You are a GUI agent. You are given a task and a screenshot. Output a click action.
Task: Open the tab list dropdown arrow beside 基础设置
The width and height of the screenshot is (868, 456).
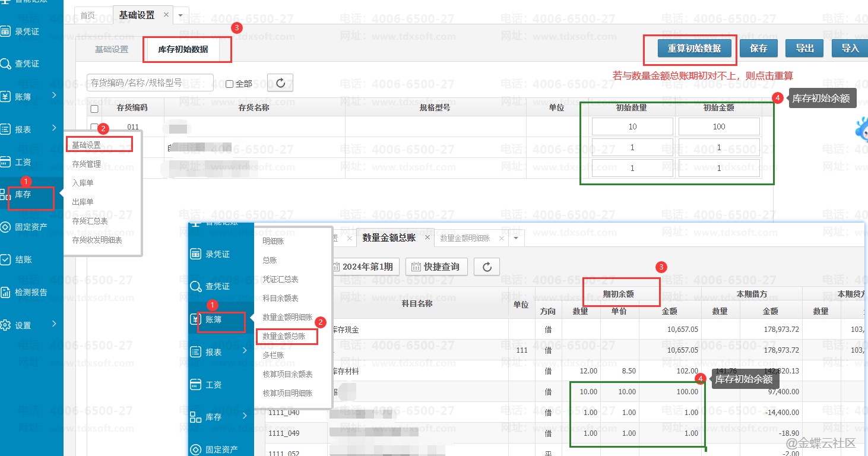point(180,15)
